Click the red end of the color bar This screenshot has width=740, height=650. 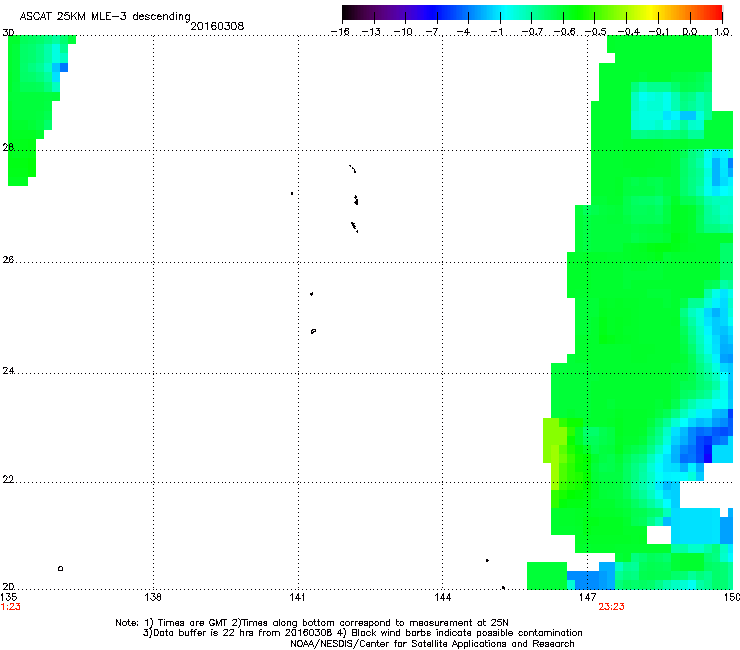tap(716, 12)
